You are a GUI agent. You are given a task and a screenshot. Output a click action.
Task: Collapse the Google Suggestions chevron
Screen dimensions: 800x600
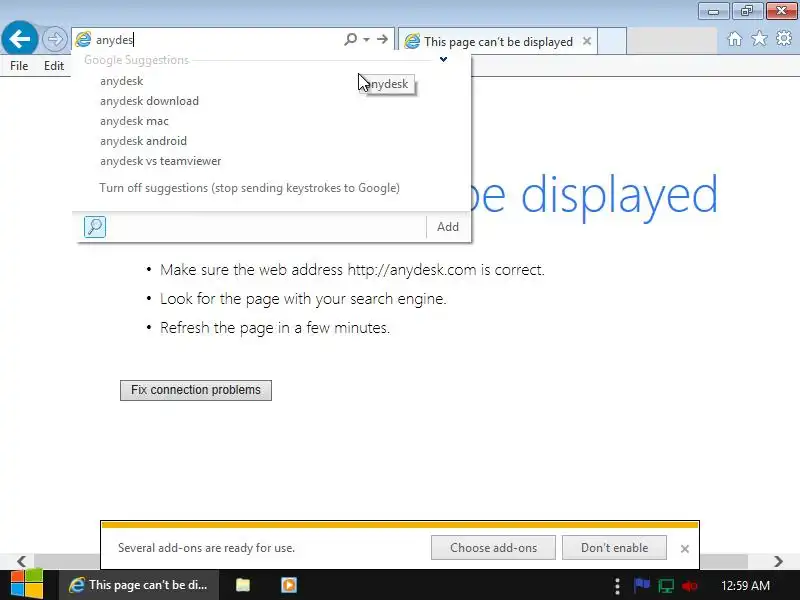point(443,59)
